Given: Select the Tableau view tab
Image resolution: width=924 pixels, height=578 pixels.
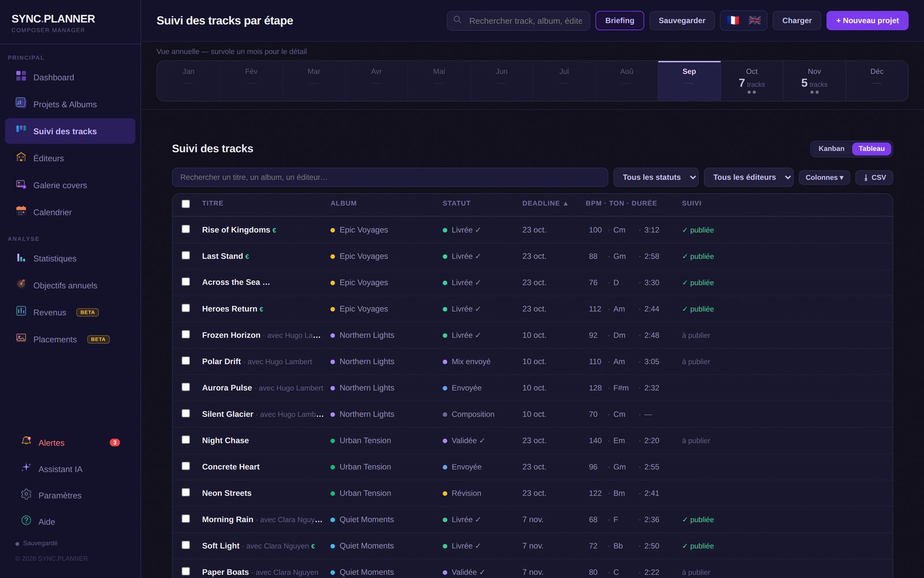Looking at the screenshot, I should [x=871, y=149].
